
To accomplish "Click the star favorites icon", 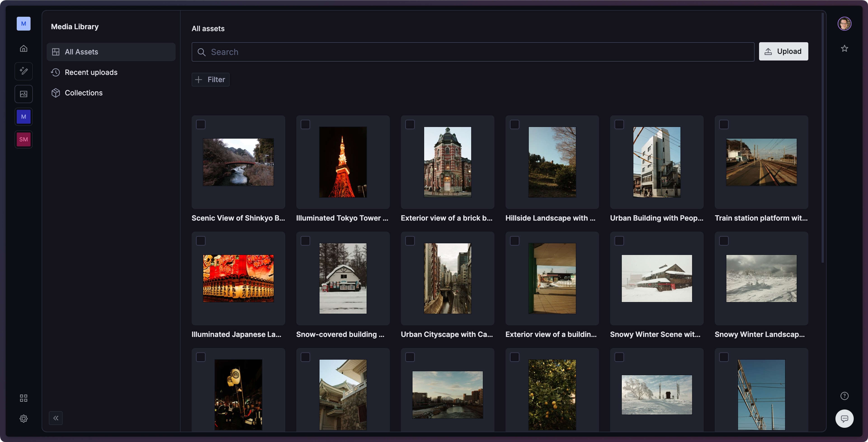I will [x=844, y=49].
